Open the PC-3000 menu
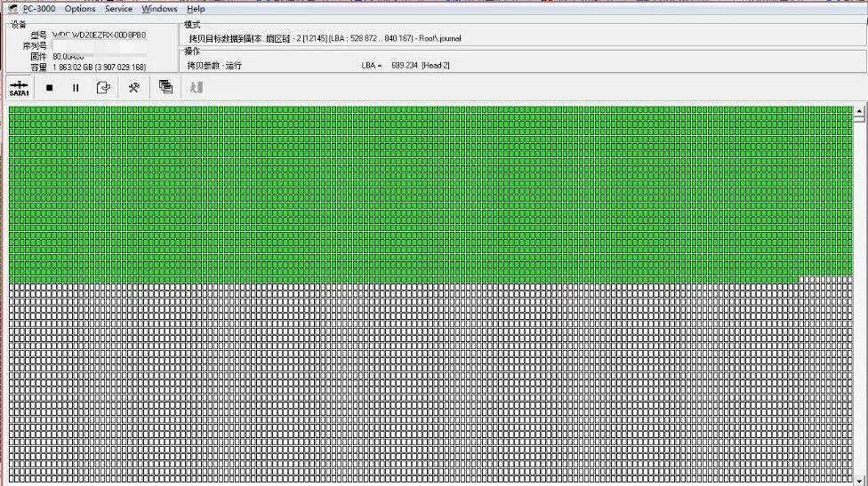 pos(39,9)
